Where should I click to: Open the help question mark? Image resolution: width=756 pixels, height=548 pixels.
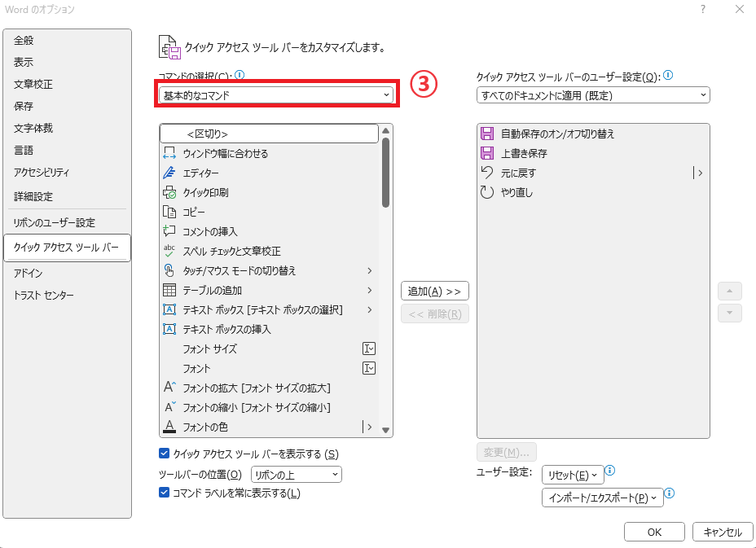[x=703, y=9]
